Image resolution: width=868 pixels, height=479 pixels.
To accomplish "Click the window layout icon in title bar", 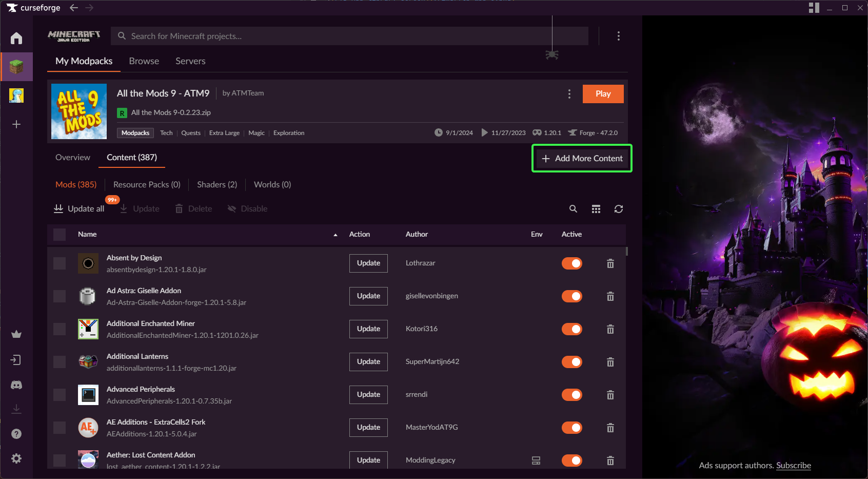I will tap(814, 8).
